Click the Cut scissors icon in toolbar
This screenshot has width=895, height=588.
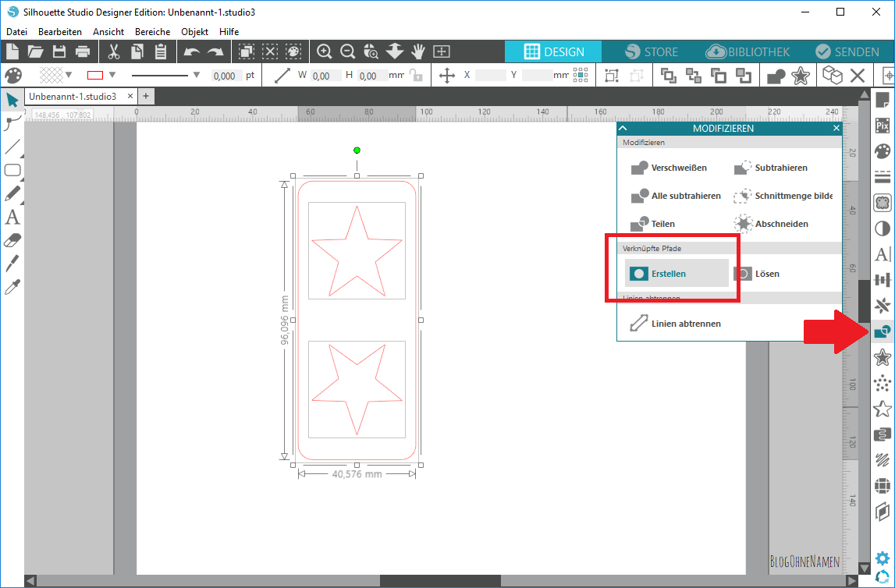pos(113,52)
